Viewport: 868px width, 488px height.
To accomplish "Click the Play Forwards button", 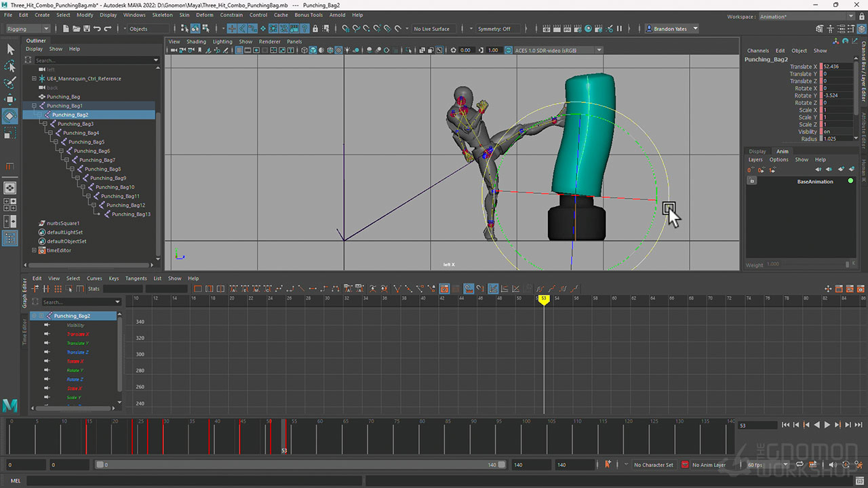I will [x=827, y=425].
